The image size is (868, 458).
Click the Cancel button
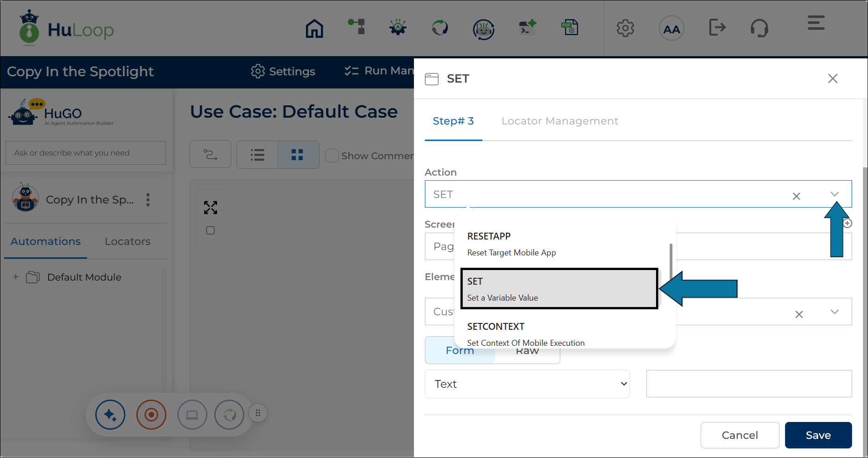[740, 435]
